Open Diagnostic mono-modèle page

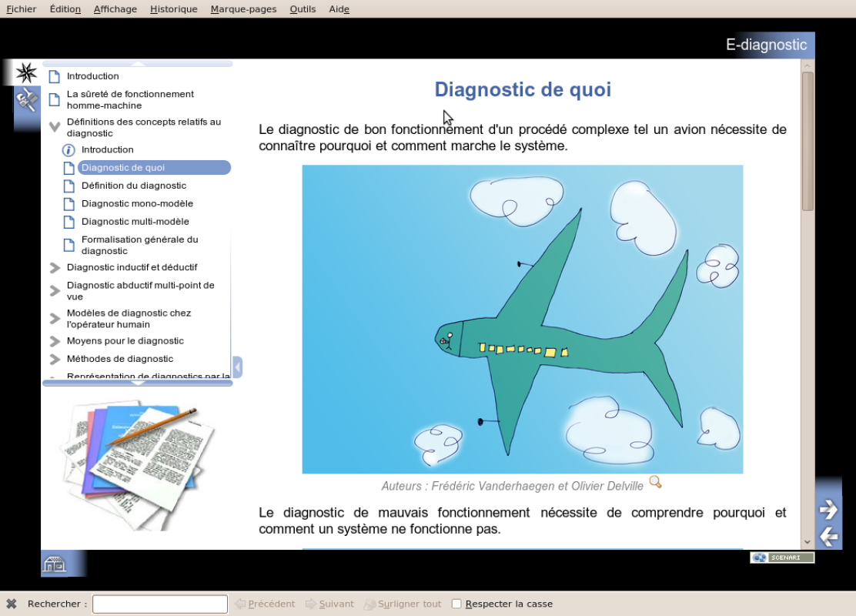coord(137,204)
